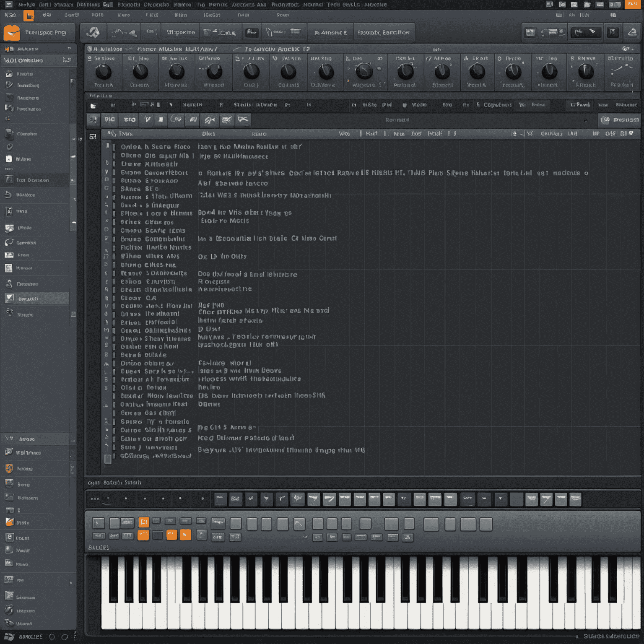The image size is (644, 644).
Task: Click the pencil-slash icon next to S10
Action: [147, 120]
